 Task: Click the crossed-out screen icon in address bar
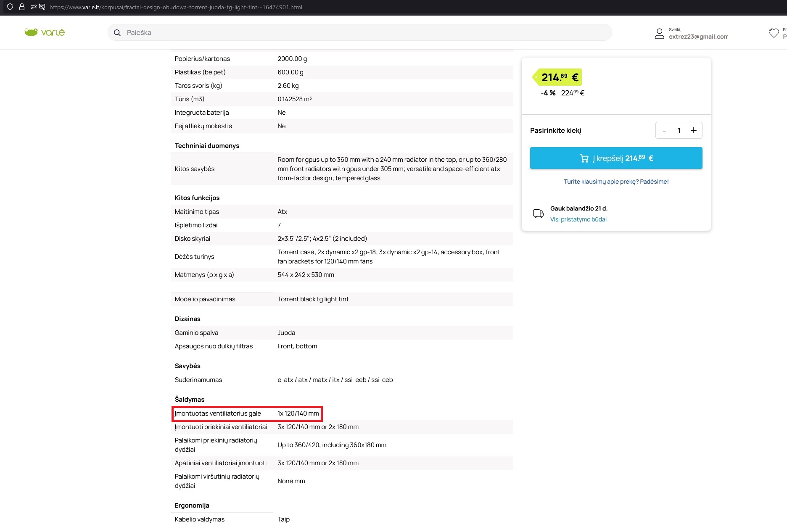[42, 7]
